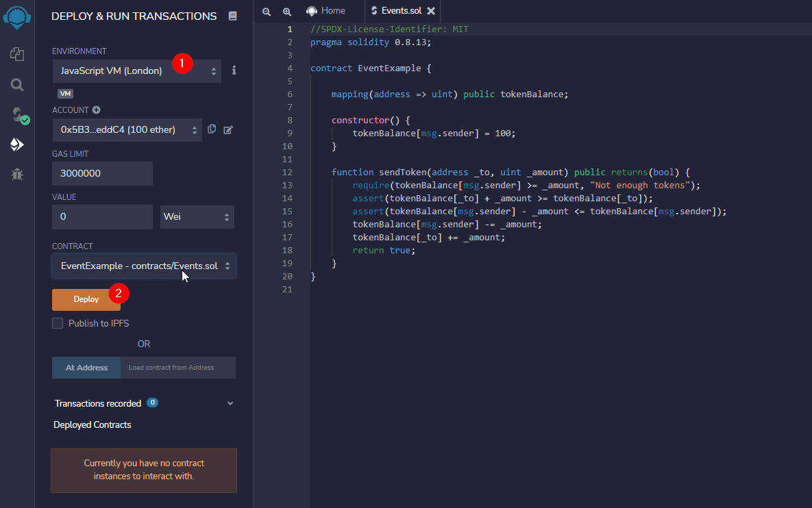Screen dimensions: 812x508
Task: Click the 'tokenBalance[_to] += _amount' line
Action: click(x=429, y=238)
